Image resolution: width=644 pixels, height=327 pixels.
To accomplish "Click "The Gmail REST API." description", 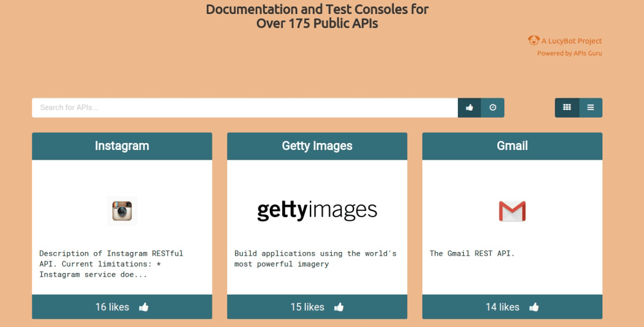I will 472,254.
